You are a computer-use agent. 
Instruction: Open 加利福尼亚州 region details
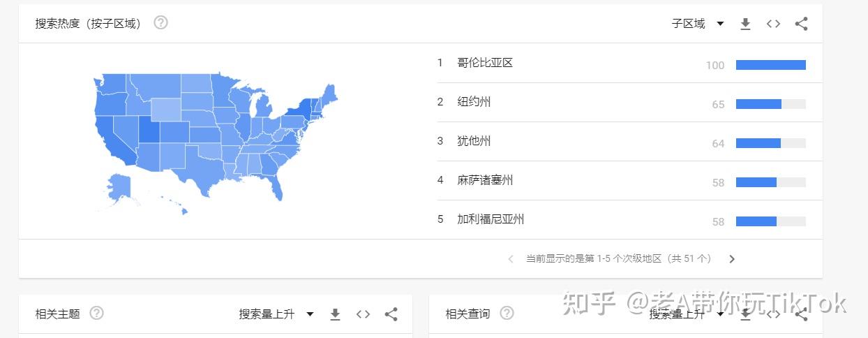pyautogui.click(x=491, y=219)
